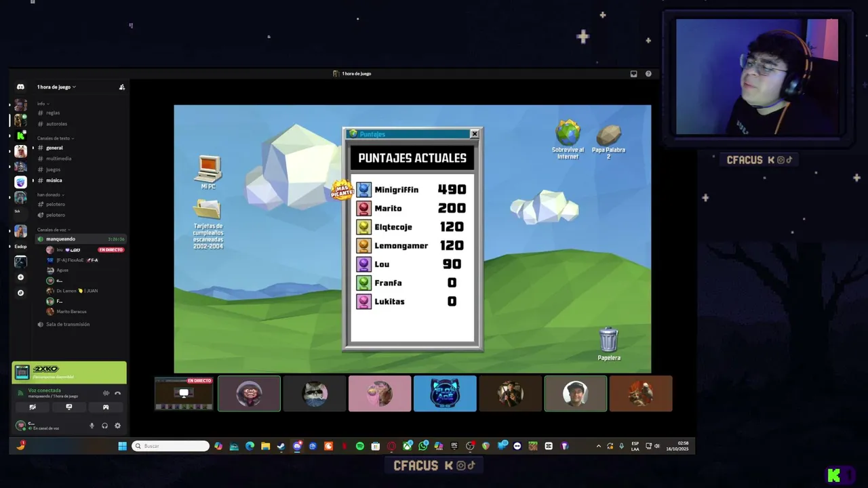Deafen with the headphones icon
This screenshot has height=488, width=868.
(x=104, y=426)
